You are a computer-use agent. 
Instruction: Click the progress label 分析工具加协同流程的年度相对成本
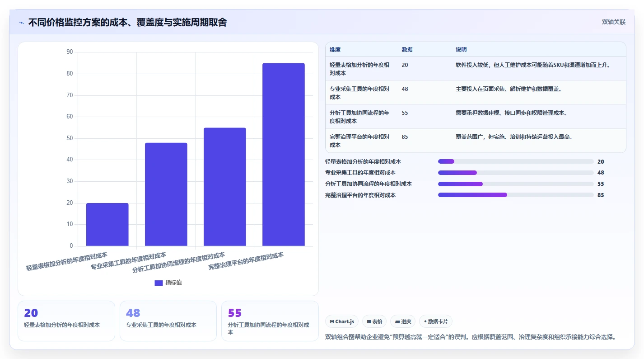[x=369, y=184]
